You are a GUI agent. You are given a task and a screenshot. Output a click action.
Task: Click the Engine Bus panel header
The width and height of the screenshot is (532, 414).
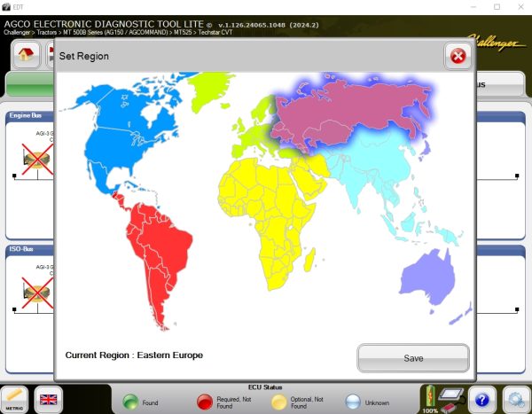point(30,116)
